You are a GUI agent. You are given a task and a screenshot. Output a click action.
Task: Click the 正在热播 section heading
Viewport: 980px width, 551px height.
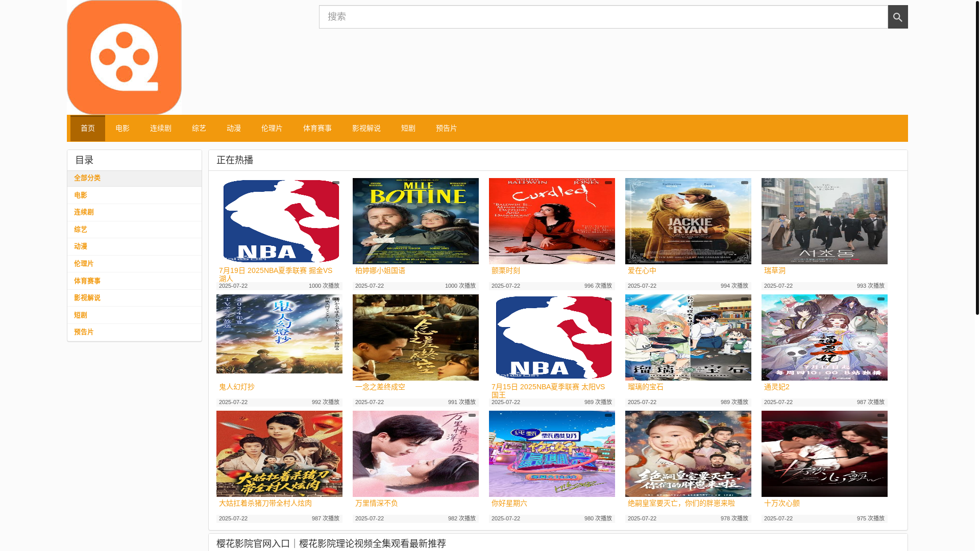(235, 160)
